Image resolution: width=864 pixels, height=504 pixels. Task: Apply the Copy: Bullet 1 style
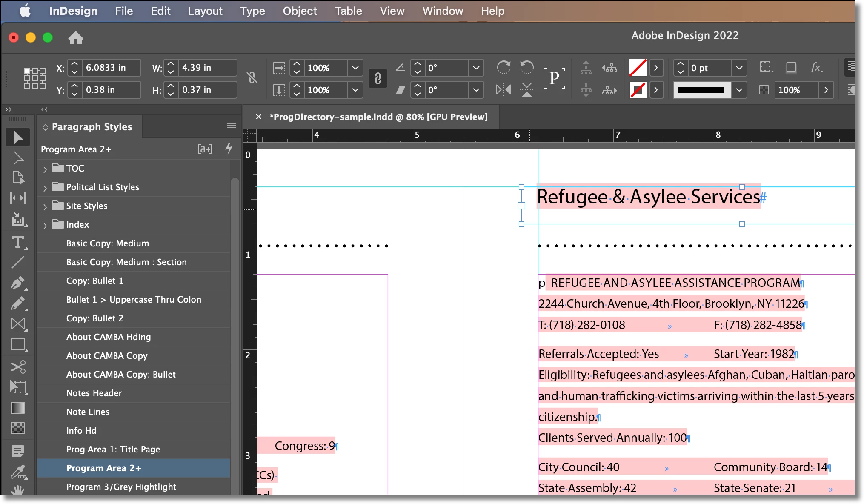tap(94, 281)
